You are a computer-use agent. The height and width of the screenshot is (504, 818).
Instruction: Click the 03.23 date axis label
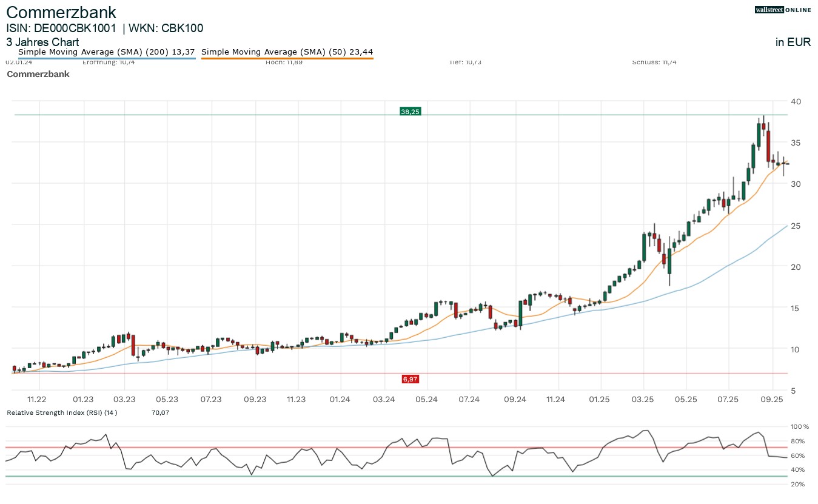click(124, 399)
